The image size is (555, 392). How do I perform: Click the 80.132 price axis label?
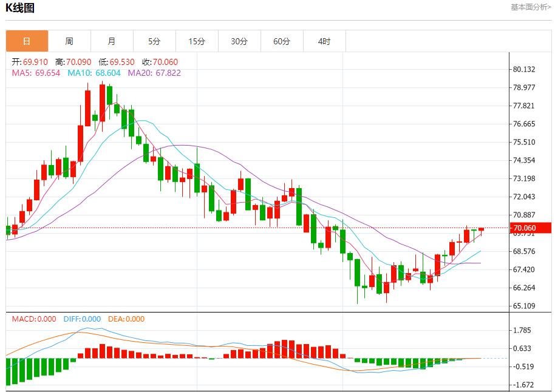coord(524,69)
